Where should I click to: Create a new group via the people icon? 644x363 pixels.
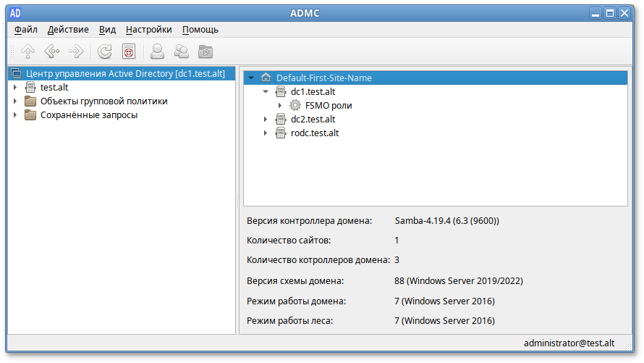pyautogui.click(x=182, y=51)
